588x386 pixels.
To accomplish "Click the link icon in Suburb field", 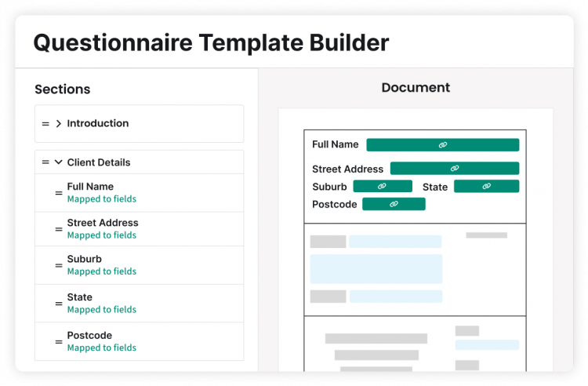I will click(382, 186).
